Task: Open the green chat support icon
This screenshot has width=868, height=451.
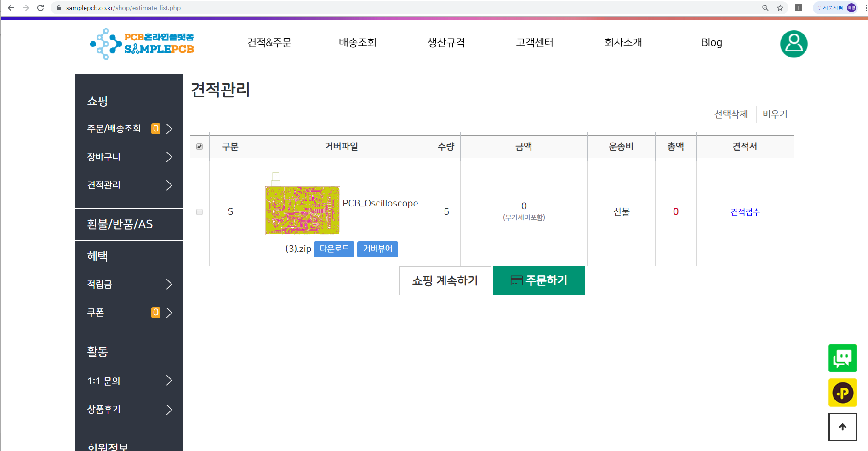Action: coord(842,358)
